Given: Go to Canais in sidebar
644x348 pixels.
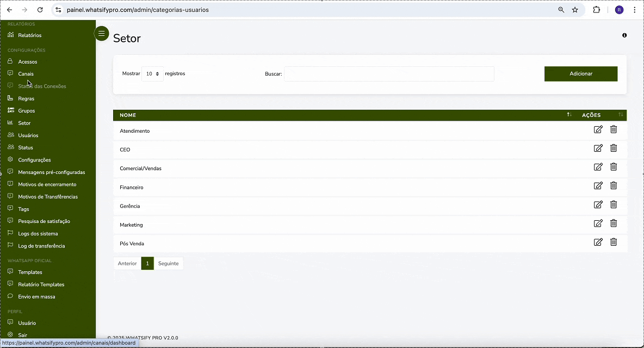Looking at the screenshot, I should [x=26, y=74].
